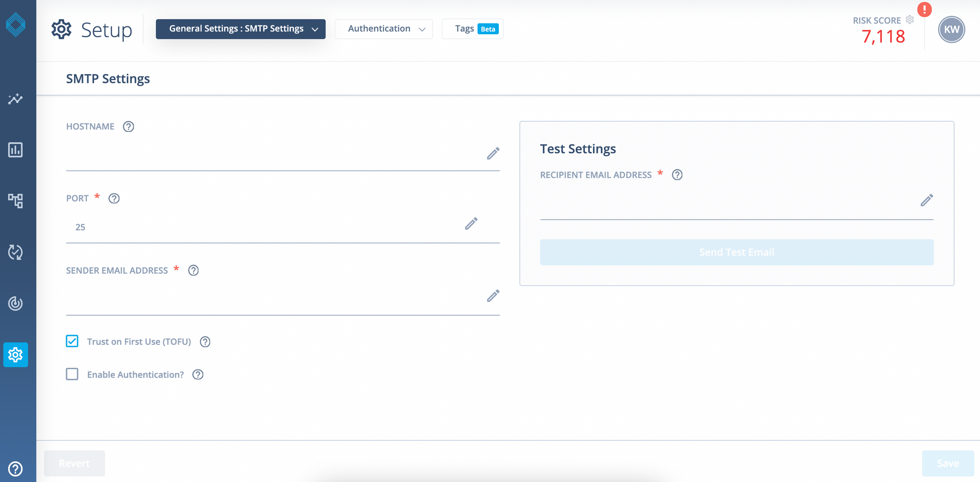Select the active Setup gear in sidebar
Image resolution: width=980 pixels, height=482 pixels.
[x=15, y=355]
